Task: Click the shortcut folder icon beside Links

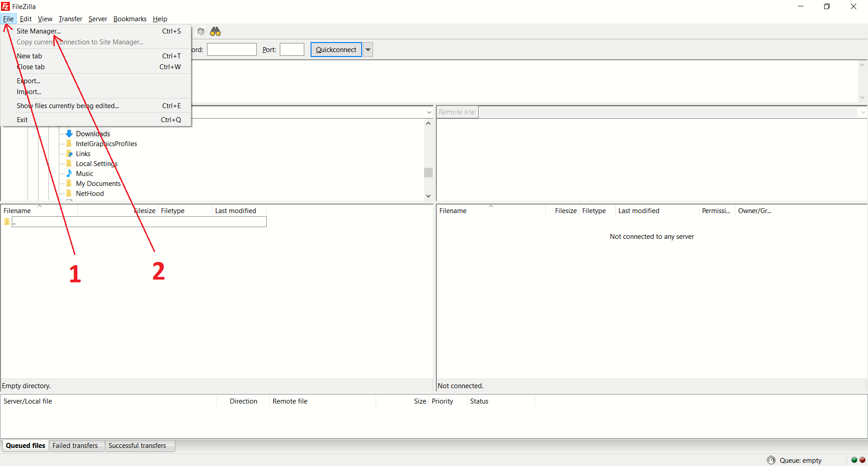Action: click(69, 153)
